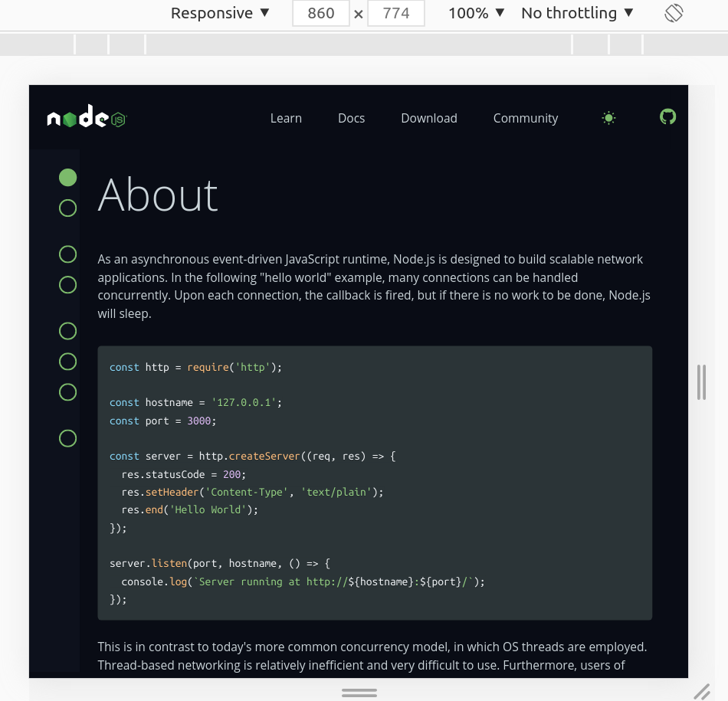Open the Download navigation item

click(429, 119)
